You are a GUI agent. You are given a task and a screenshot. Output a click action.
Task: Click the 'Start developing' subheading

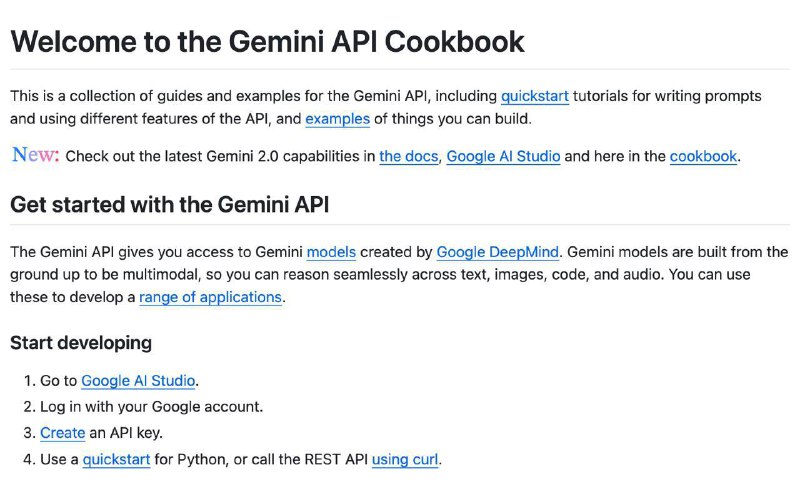click(x=81, y=343)
